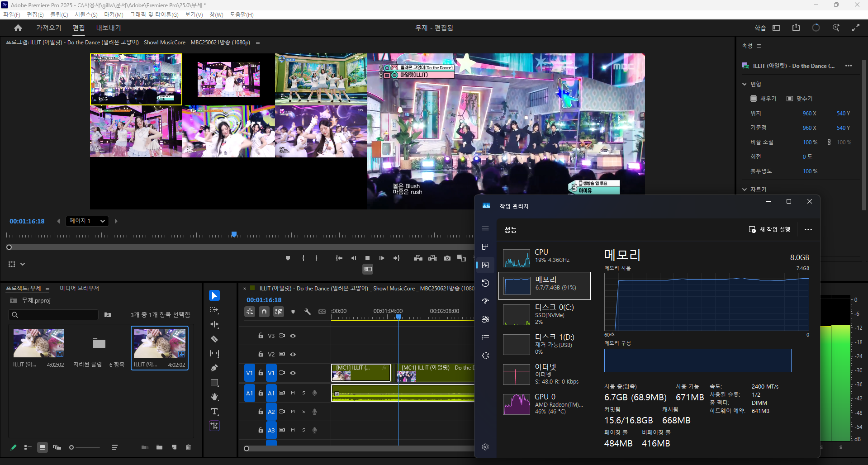Open Task Manager more options menu
This screenshot has height=465, width=868.
pyautogui.click(x=808, y=230)
